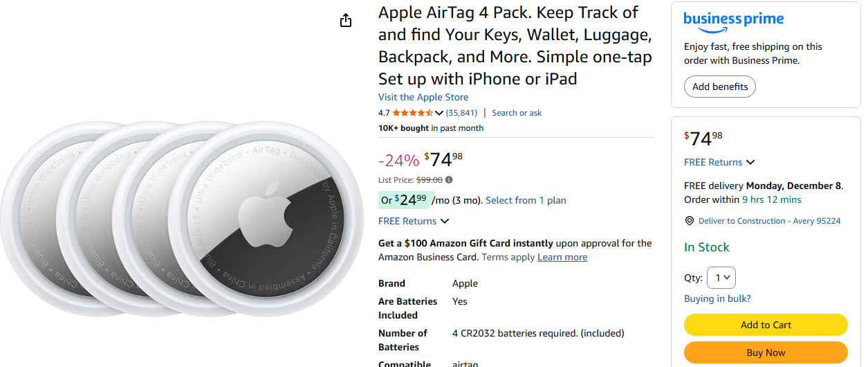This screenshot has height=367, width=868.
Task: Select from 1 plan link
Action: pos(526,200)
